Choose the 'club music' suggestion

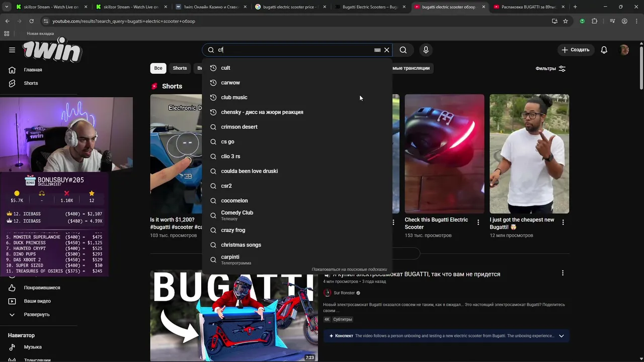297,97
